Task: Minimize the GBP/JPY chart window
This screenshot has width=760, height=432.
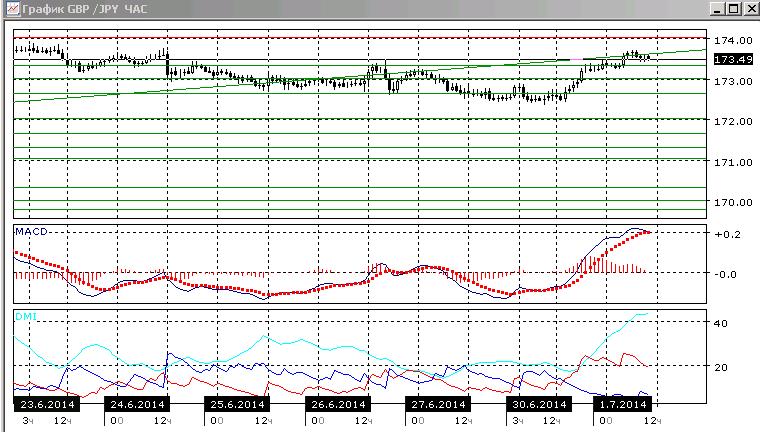Action: pyautogui.click(x=718, y=9)
